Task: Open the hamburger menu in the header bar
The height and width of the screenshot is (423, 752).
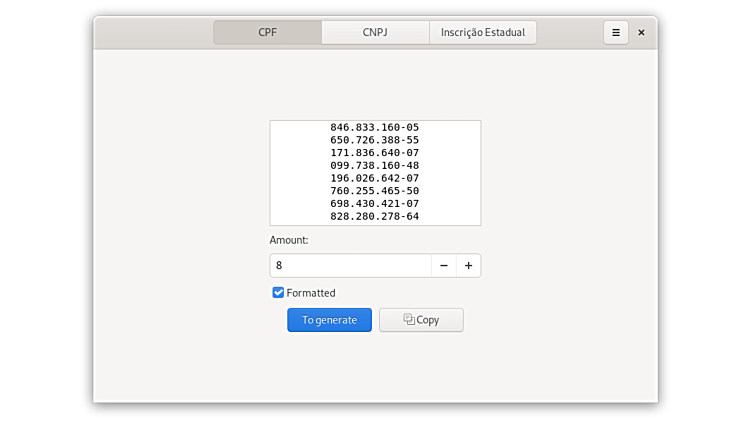Action: 615,33
